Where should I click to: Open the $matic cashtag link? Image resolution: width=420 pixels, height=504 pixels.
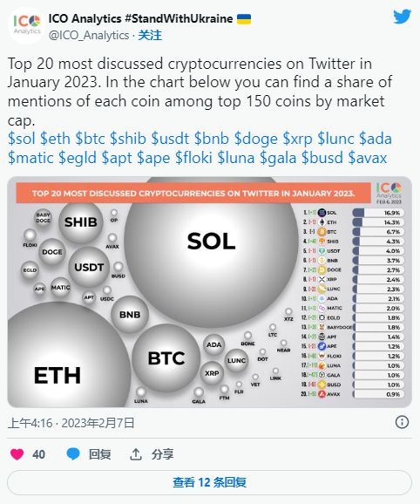point(30,158)
